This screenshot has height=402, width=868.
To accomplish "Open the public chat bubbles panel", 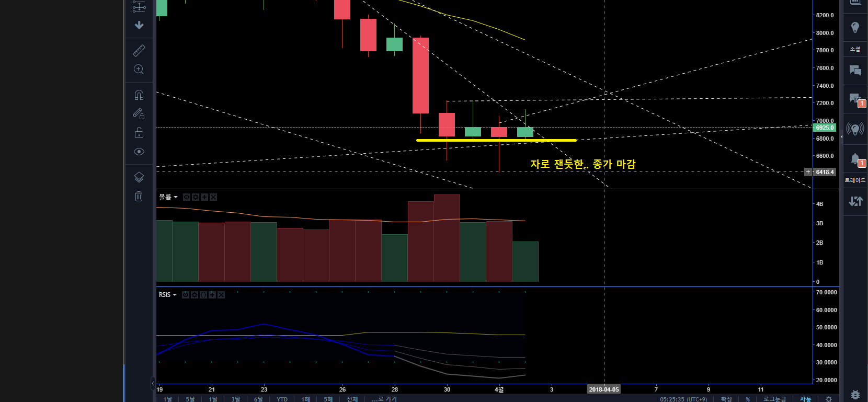I will 855,71.
